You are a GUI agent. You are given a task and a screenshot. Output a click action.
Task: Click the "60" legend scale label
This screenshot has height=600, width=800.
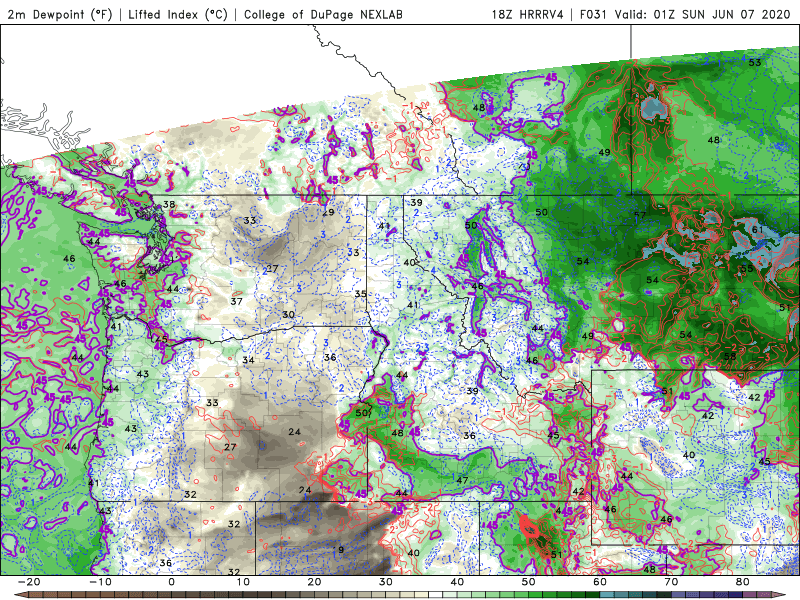coord(600,582)
